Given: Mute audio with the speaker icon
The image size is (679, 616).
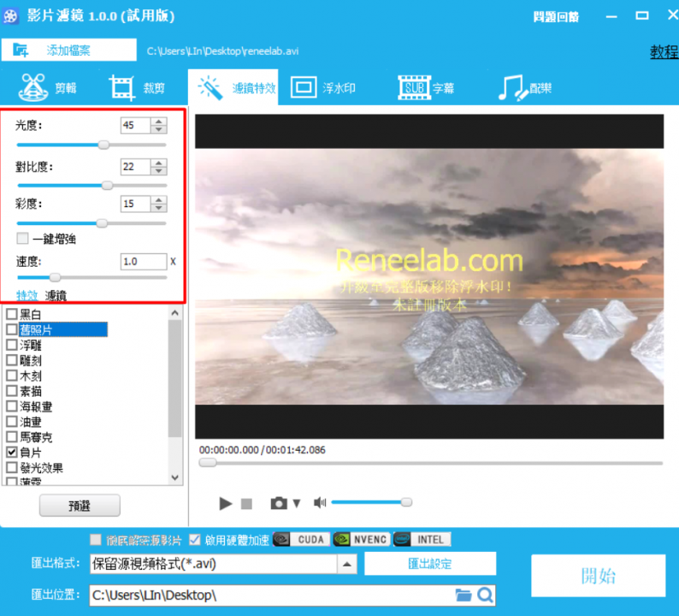Looking at the screenshot, I should coord(320,503).
